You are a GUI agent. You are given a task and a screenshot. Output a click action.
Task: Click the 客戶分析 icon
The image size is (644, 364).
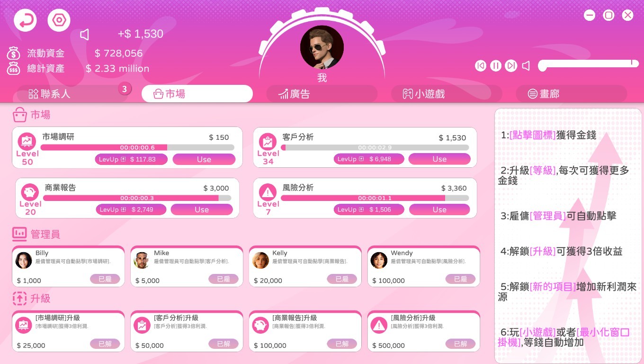(x=268, y=141)
